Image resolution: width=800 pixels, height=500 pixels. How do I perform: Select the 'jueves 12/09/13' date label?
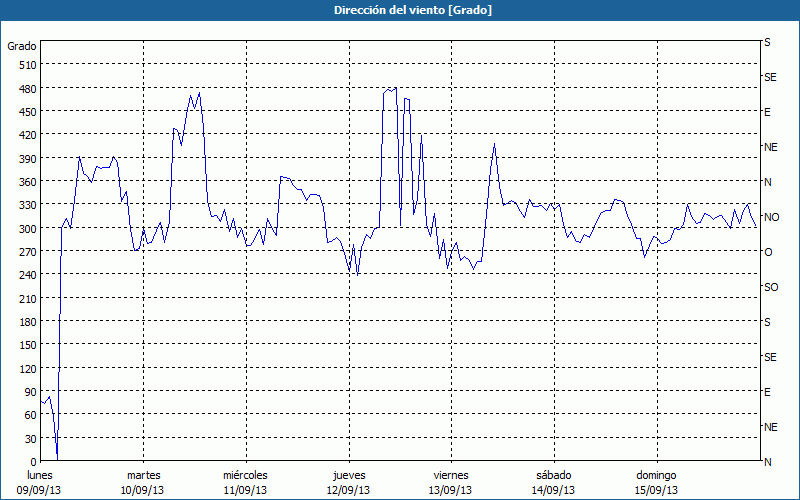(348, 482)
